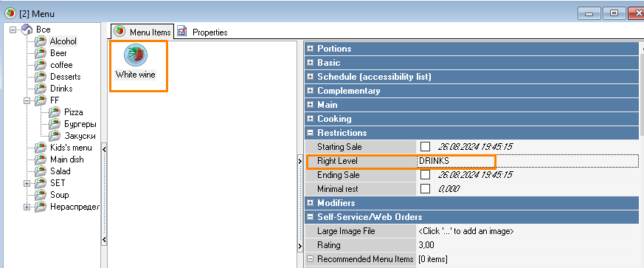The width and height of the screenshot is (644, 268).
Task: Click the Beer folder icon
Action: [x=41, y=53]
